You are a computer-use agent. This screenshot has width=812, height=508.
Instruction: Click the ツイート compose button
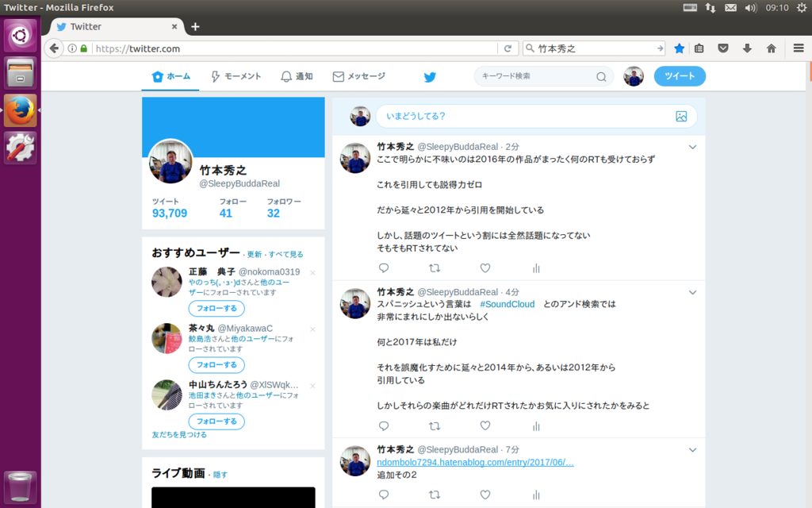[680, 76]
